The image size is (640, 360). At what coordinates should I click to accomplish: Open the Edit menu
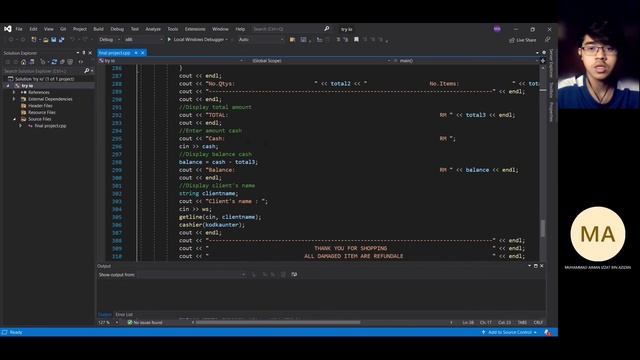tap(33, 29)
